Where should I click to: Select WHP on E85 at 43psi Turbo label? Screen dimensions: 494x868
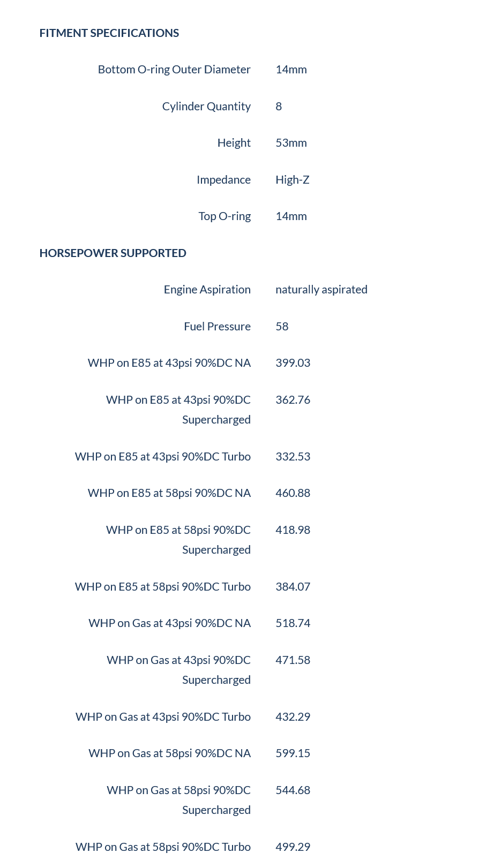point(163,457)
